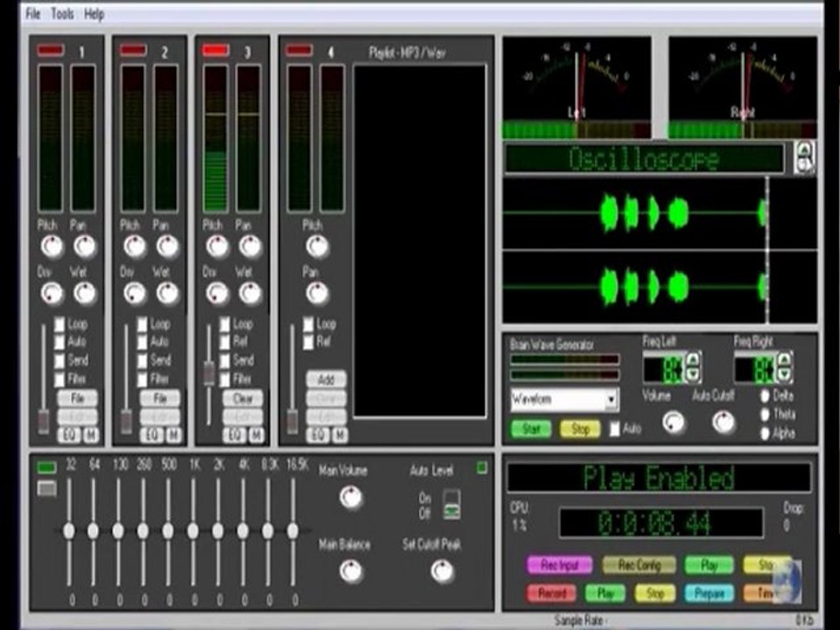Open Rec Config
Image resolution: width=840 pixels, height=630 pixels.
pyautogui.click(x=639, y=564)
